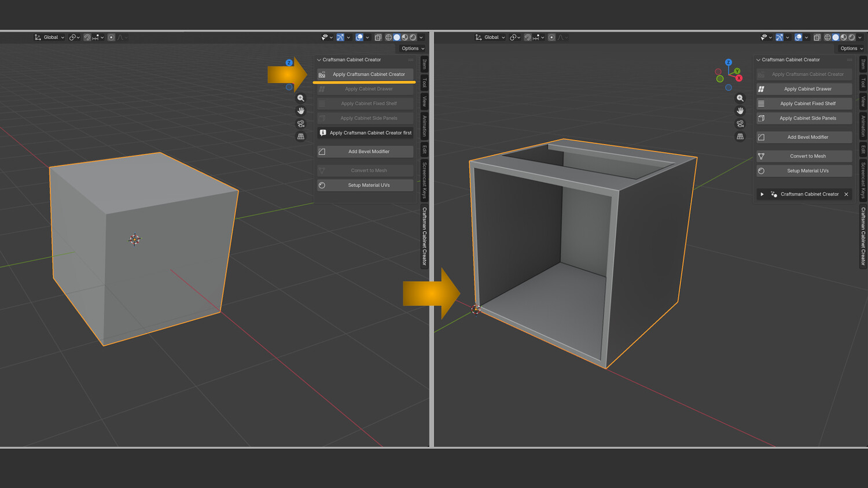Toggle overlays in right viewport header
Viewport: 868px width, 488px height.
click(x=799, y=38)
